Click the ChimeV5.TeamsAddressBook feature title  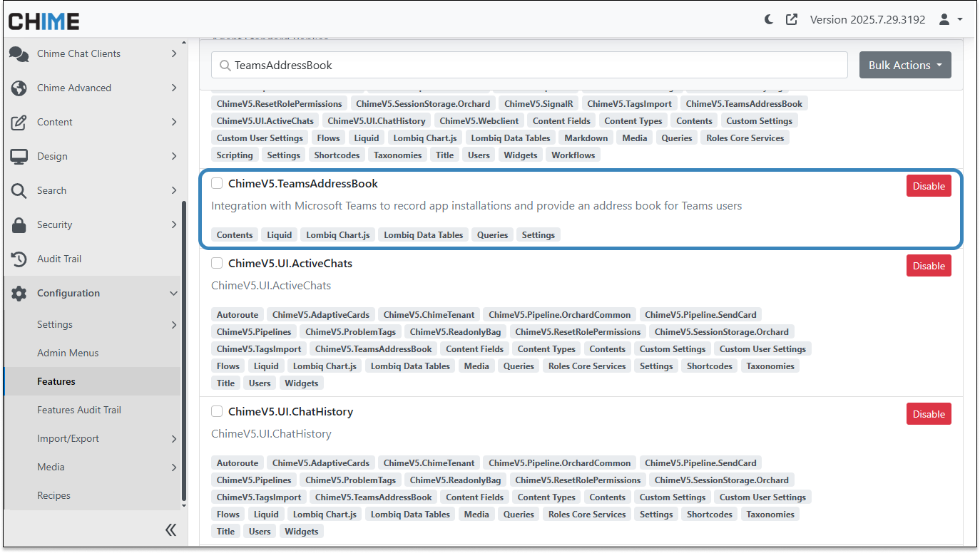(303, 183)
